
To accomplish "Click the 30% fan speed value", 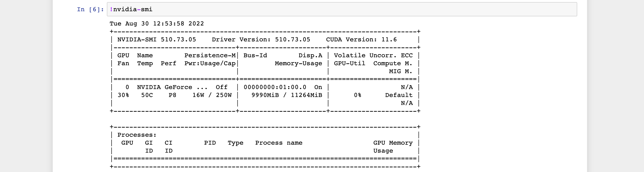I will tap(123, 95).
